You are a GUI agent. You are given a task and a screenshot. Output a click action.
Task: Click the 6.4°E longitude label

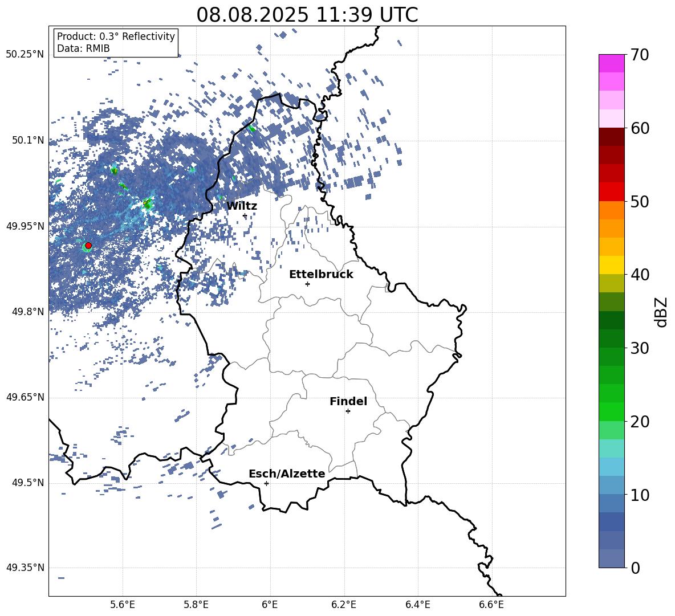[417, 605]
